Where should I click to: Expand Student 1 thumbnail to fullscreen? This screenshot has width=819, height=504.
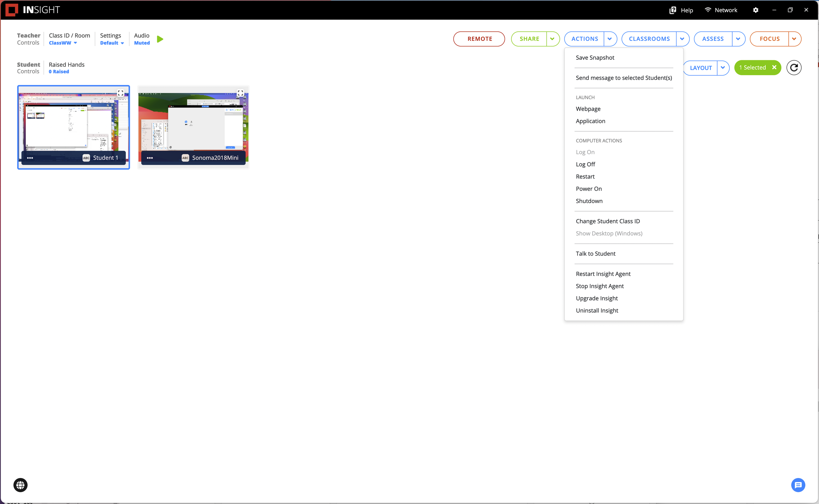tap(121, 93)
